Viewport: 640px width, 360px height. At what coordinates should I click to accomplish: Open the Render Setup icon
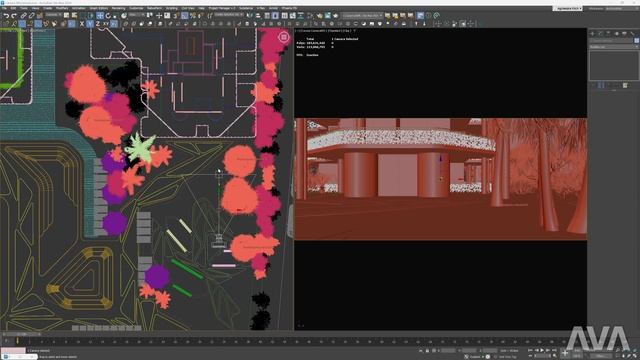(x=320, y=16)
